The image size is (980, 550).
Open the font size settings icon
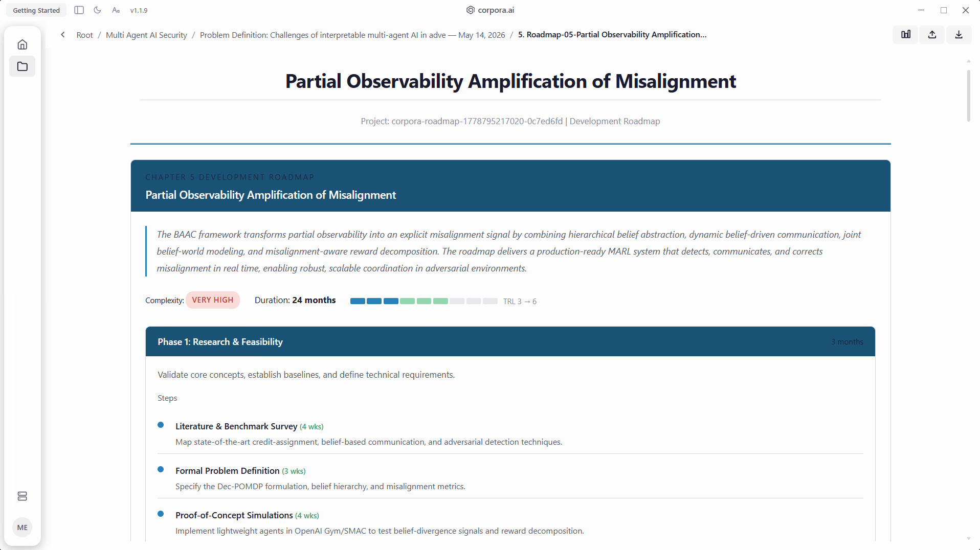coord(116,10)
